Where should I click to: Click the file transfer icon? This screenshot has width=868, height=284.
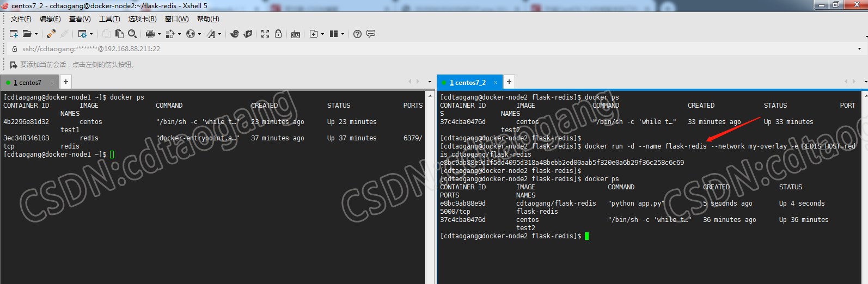tap(170, 34)
